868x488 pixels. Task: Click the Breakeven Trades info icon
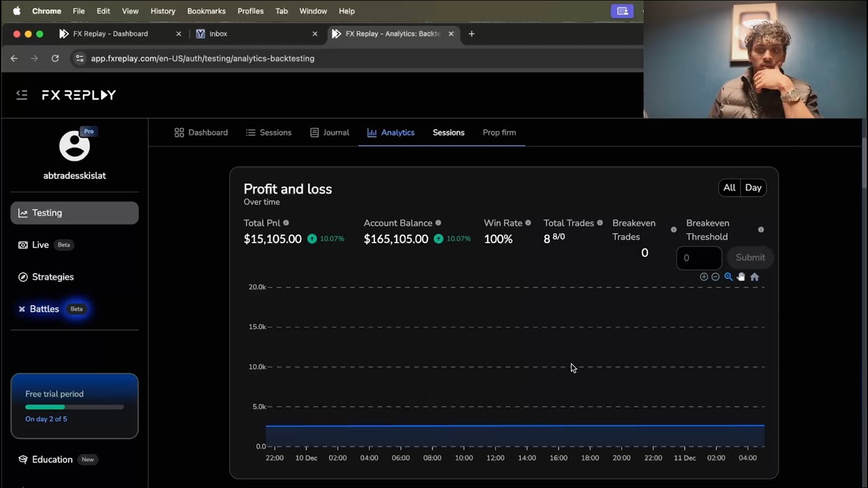[x=673, y=230]
